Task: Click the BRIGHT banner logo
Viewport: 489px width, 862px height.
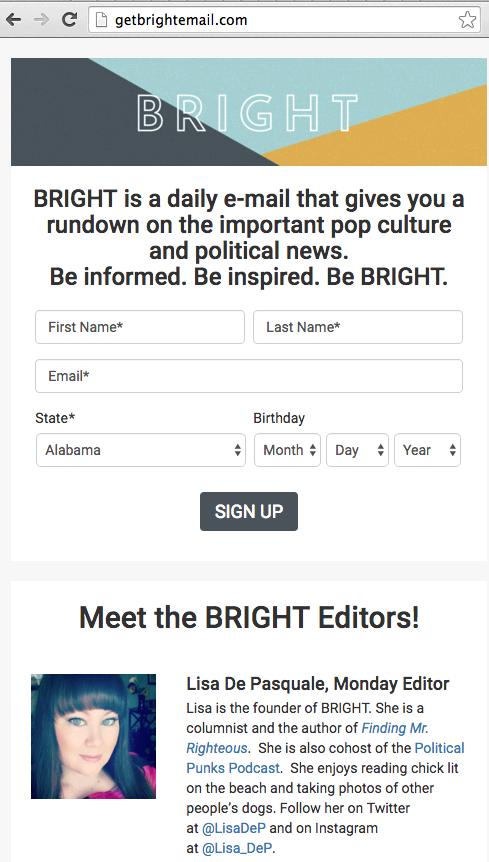Action: pyautogui.click(x=247, y=113)
